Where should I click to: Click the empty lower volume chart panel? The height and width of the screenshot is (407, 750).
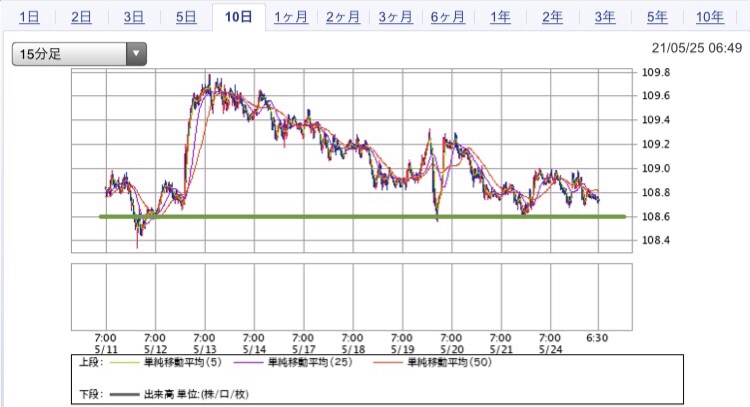pos(352,297)
